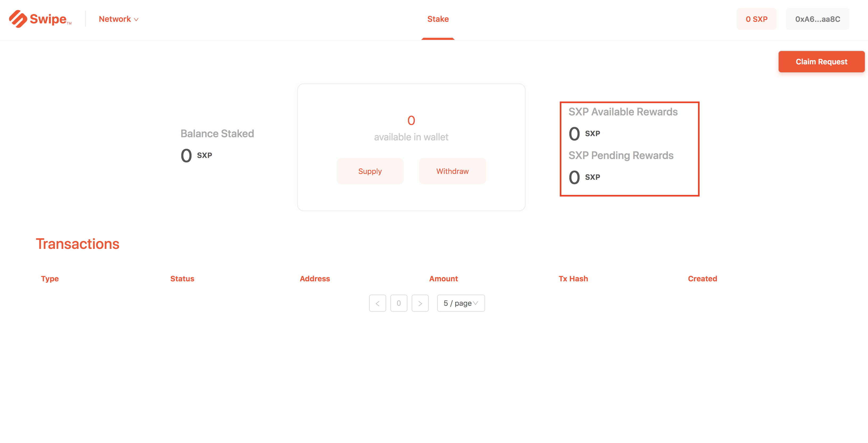The width and height of the screenshot is (868, 443).
Task: Click the Address column header
Action: [x=315, y=279]
